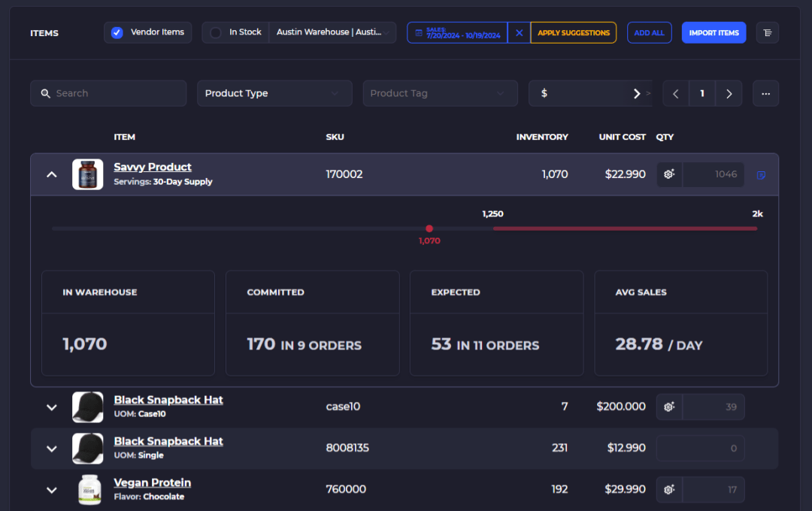Click the SKU column header
The image size is (812, 511).
[x=335, y=138]
